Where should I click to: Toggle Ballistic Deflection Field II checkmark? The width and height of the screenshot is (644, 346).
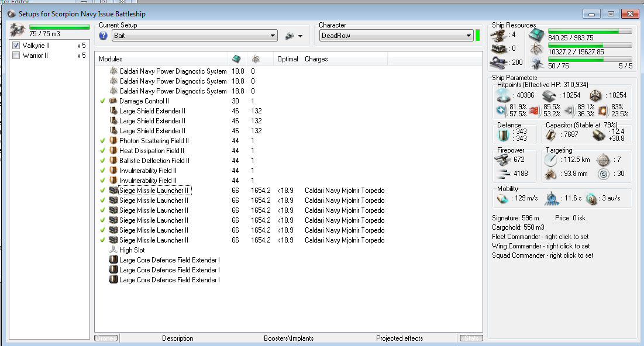point(103,161)
